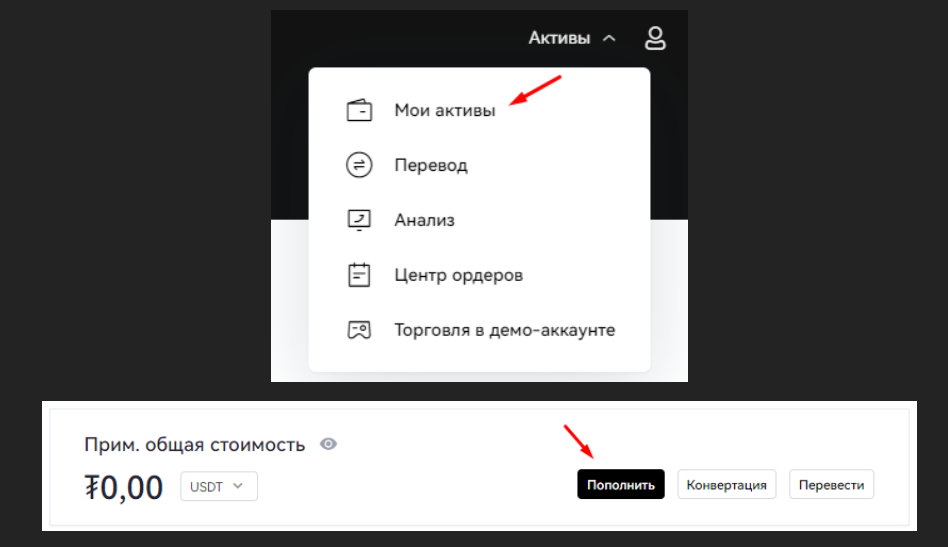This screenshot has height=547, width=948.
Task: Click the gamepad icon for demo trading
Action: [x=359, y=329]
